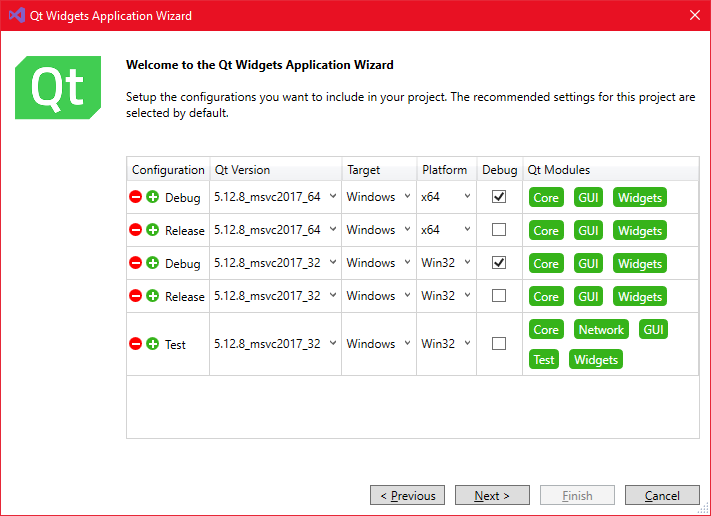Open Target dropdown for x64 Release row
This screenshot has width=711, height=516.
407,230
